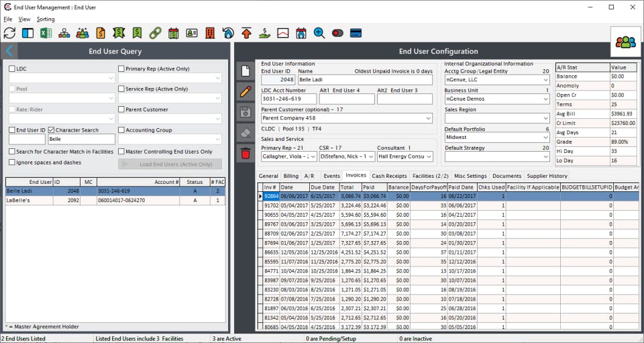The image size is (644, 343).
Task: Check Master Controlling End Users Only
Action: pos(121,152)
